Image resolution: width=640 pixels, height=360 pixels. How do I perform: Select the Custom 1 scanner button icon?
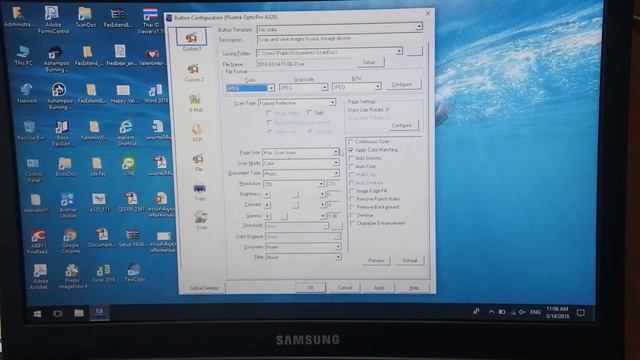(x=191, y=38)
